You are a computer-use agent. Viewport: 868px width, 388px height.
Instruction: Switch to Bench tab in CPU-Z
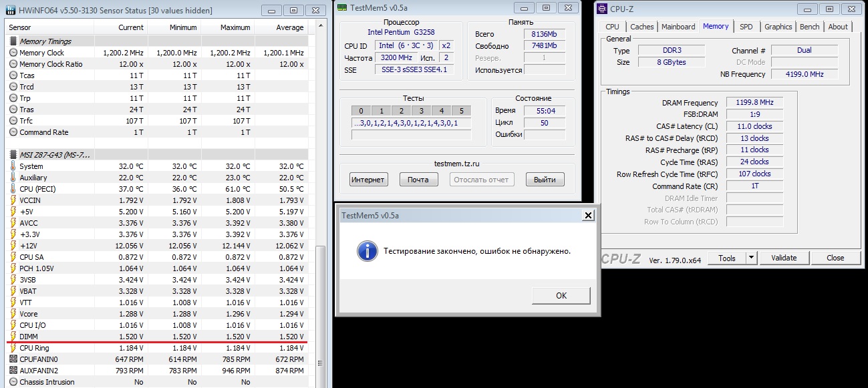pyautogui.click(x=810, y=27)
